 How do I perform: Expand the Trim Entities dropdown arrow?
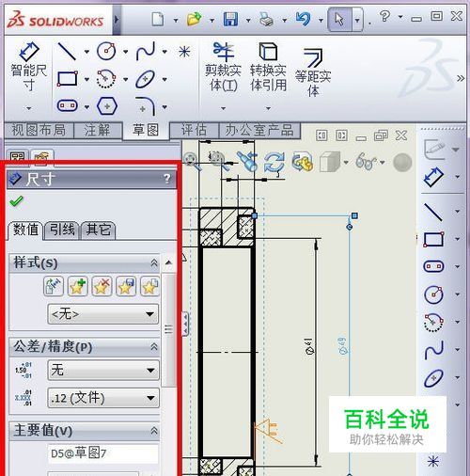pyautogui.click(x=223, y=108)
